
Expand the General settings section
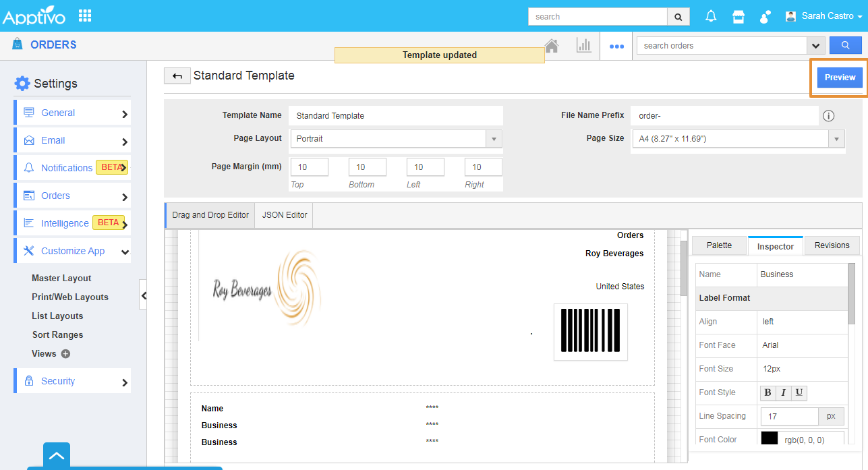72,113
